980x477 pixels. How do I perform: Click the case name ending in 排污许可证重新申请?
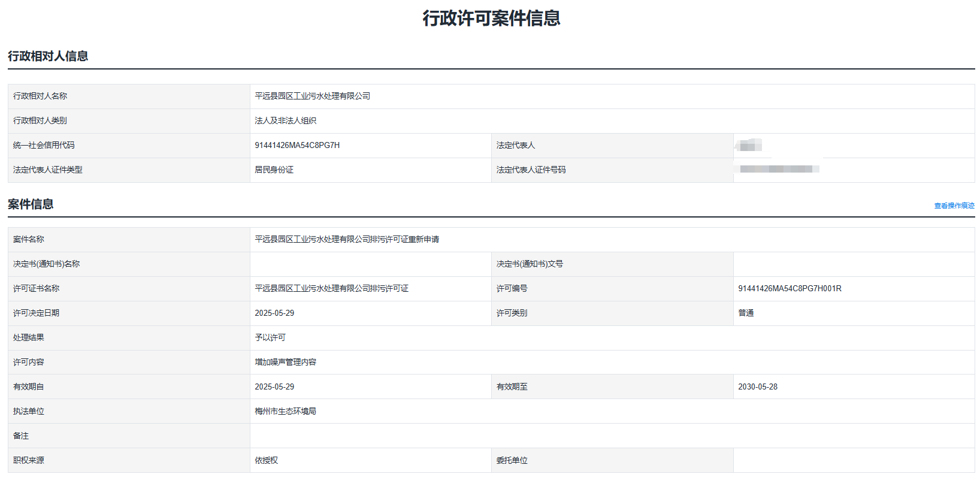coord(347,240)
